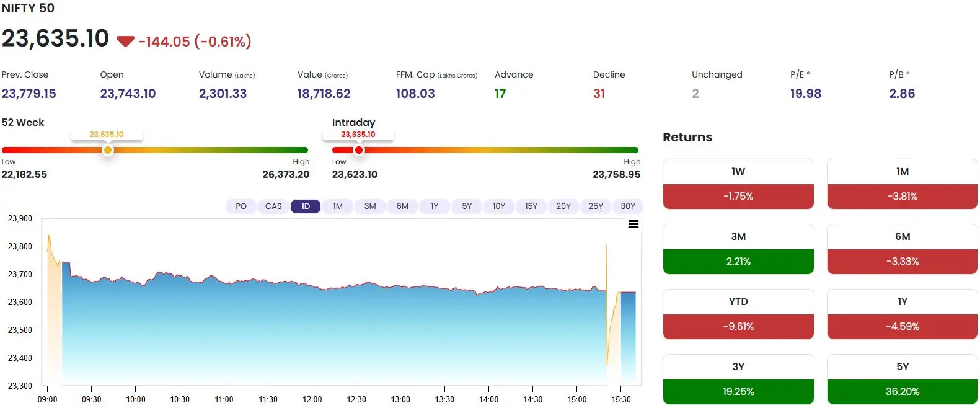Image resolution: width=980 pixels, height=408 pixels.
Task: Click the intraday price chart area
Action: point(342,301)
